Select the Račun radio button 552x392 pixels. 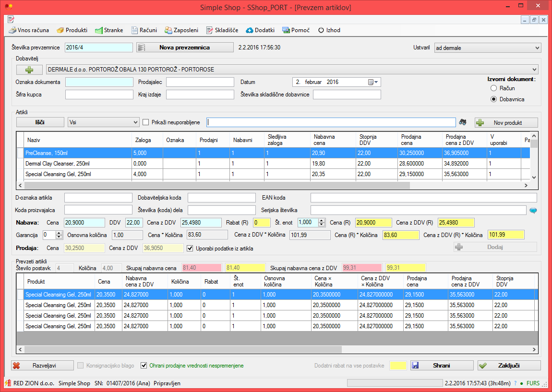point(493,88)
